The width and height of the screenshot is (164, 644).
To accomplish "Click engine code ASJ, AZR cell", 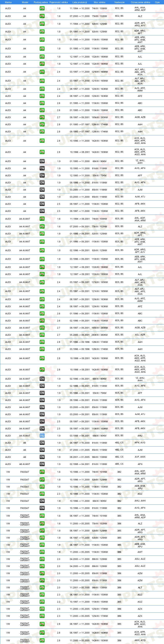I will [140, 335].
